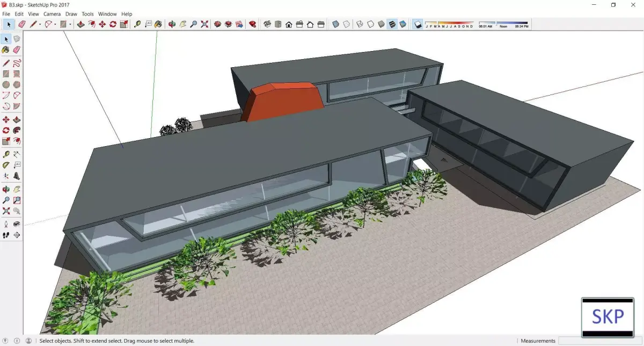Select the Dimensions tool
This screenshot has height=346, width=644.
17,154
